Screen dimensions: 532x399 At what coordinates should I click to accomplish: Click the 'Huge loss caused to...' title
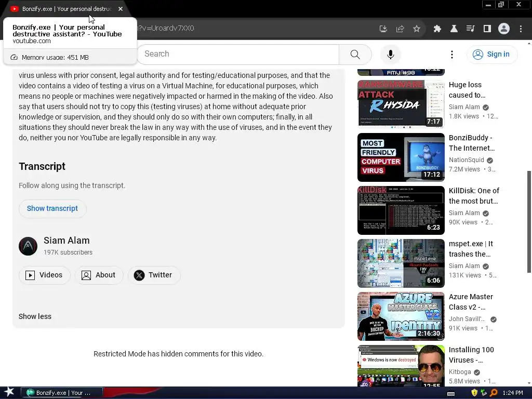(x=467, y=90)
